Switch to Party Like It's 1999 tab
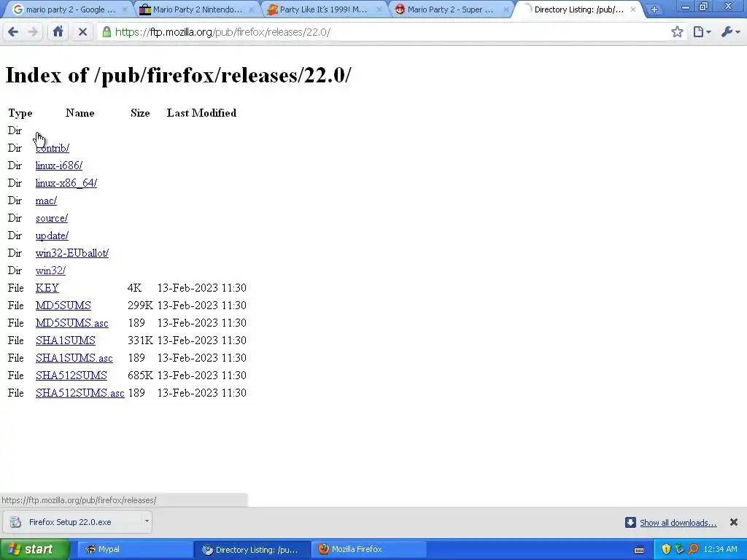The image size is (747, 560). point(324,9)
